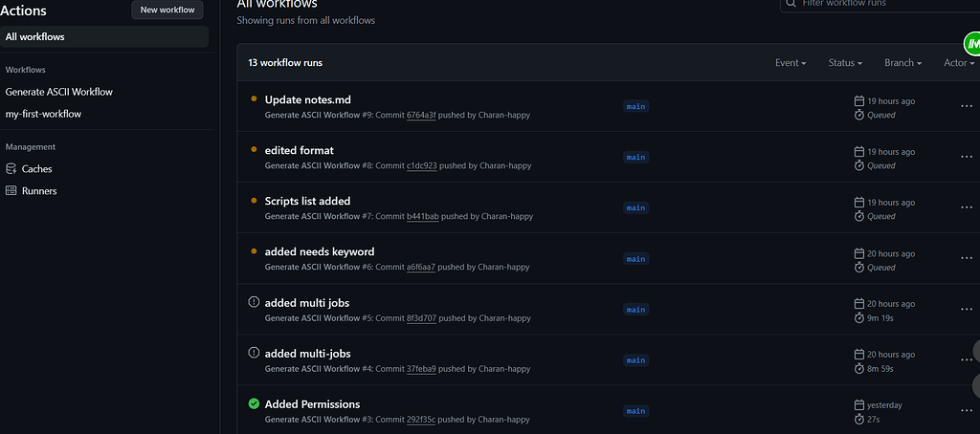Open the Caches management page
The width and height of the screenshot is (980, 434).
[37, 169]
